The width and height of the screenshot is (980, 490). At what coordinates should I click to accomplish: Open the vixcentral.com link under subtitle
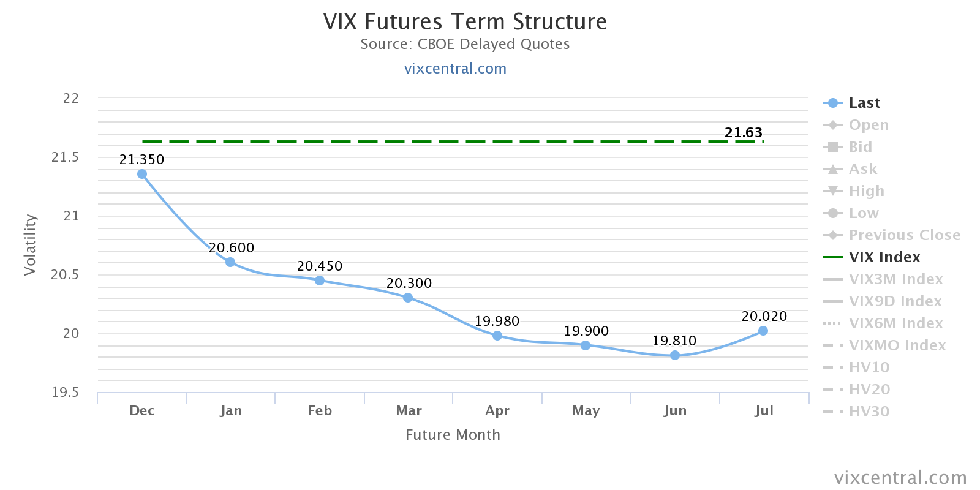[x=455, y=69]
